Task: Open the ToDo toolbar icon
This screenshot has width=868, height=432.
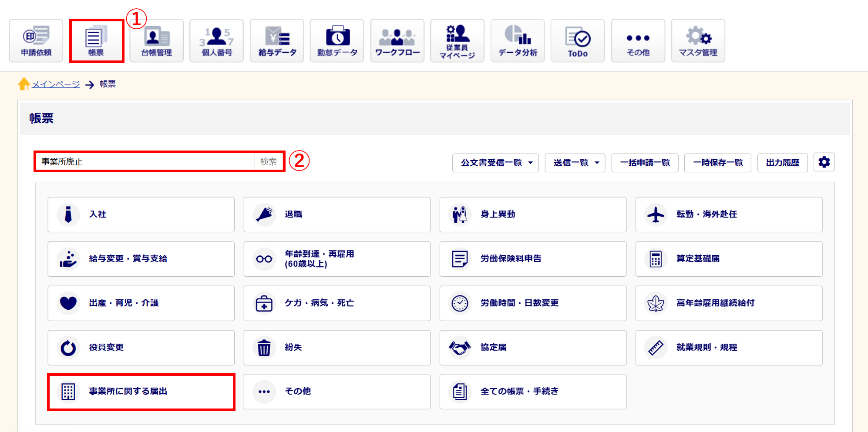Action: pyautogui.click(x=578, y=40)
